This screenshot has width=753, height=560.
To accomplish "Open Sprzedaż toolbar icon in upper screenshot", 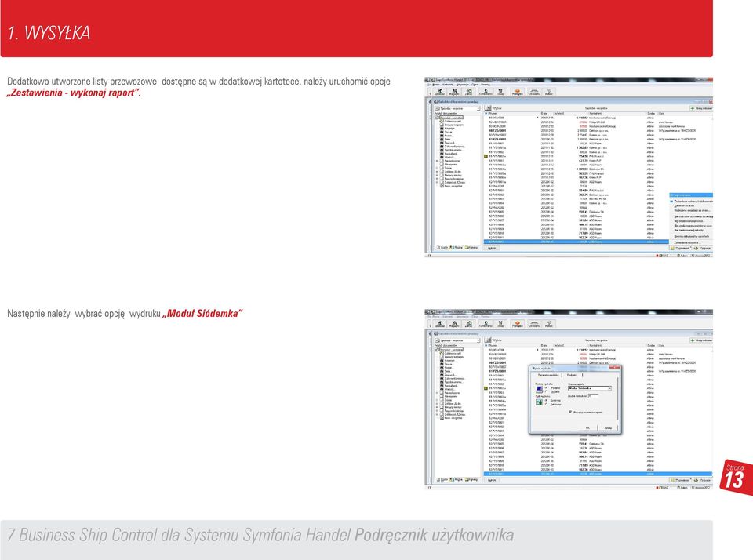I will (x=439, y=91).
